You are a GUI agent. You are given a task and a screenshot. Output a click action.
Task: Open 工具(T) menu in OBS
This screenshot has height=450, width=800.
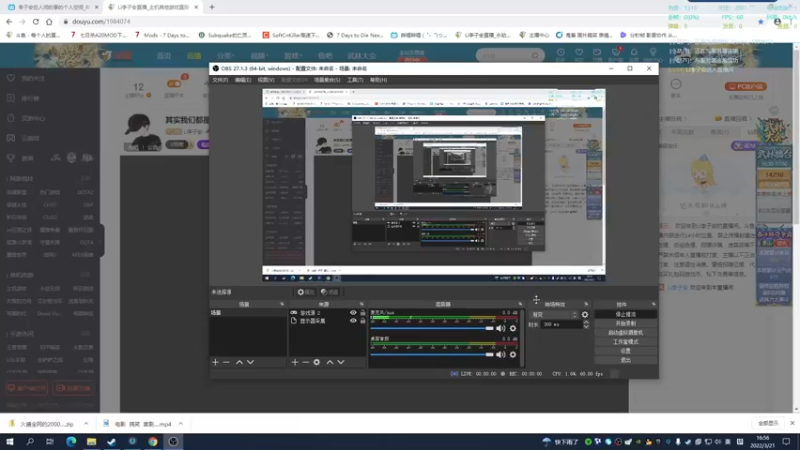[355, 80]
